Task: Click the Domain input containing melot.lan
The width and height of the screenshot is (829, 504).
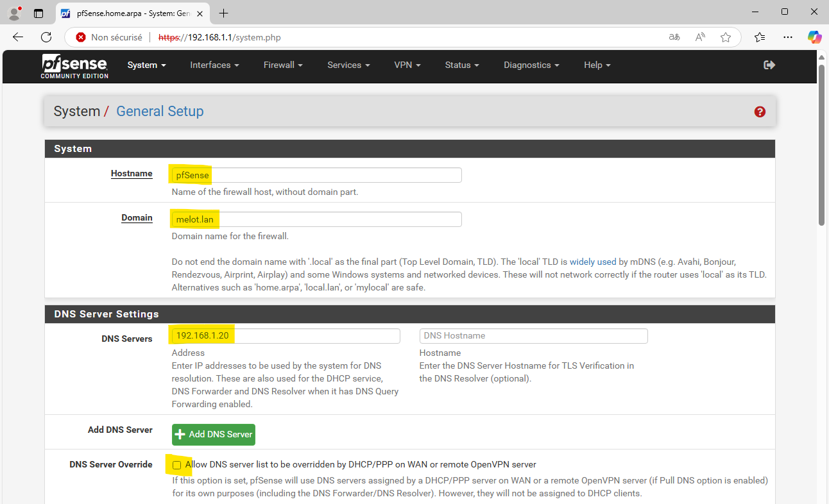Action: click(x=316, y=219)
